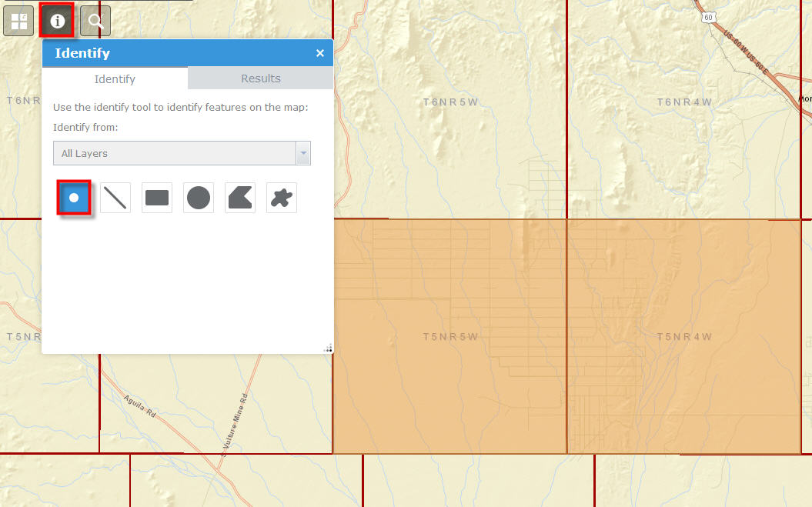The image size is (812, 507).
Task: Activate the Identify info widget button
Action: click(x=57, y=21)
